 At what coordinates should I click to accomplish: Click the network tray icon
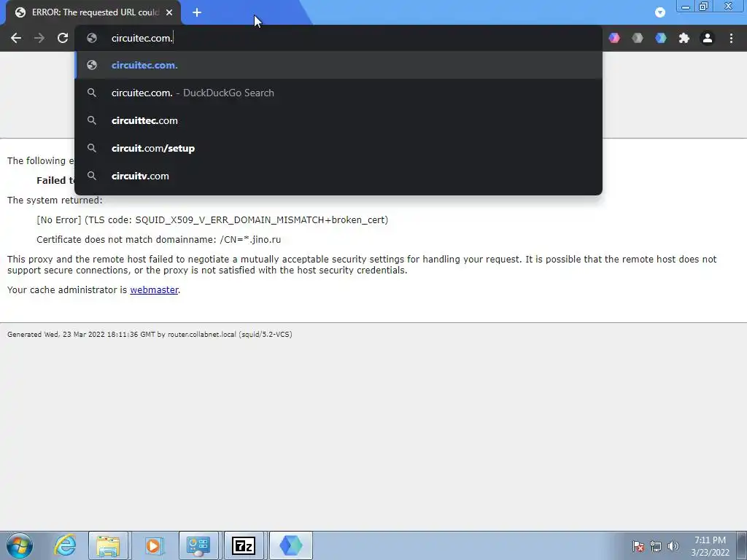tap(656, 546)
